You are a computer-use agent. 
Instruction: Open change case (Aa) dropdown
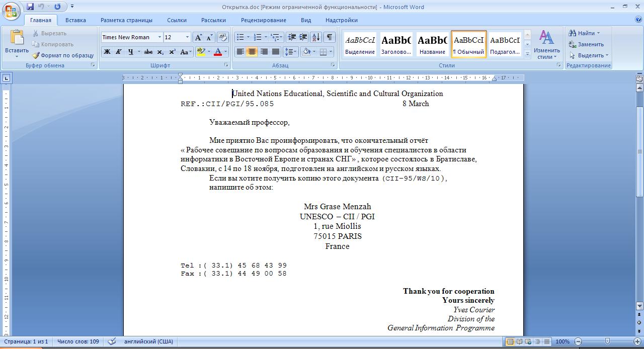tap(185, 52)
